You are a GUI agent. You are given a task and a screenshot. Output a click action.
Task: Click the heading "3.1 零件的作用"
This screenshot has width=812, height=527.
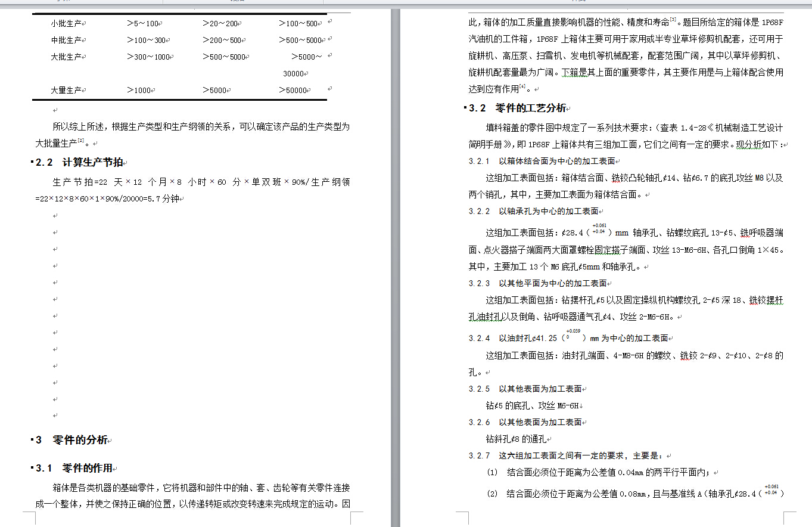point(74,468)
